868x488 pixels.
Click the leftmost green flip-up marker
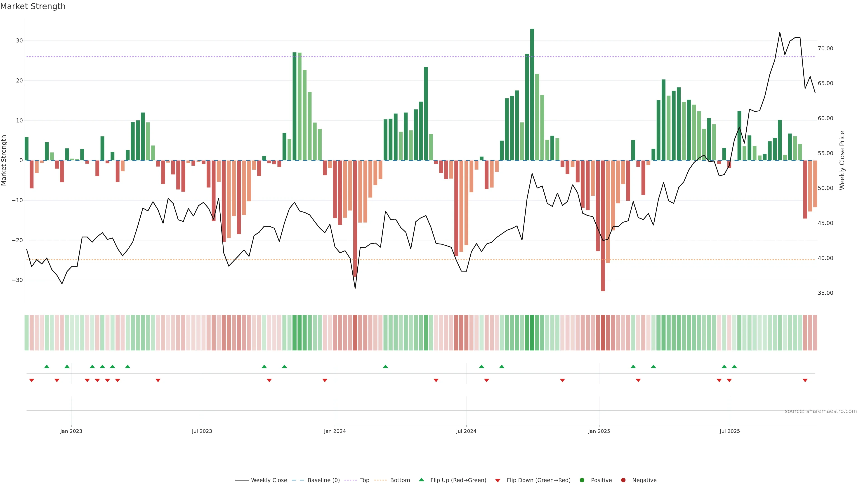pyautogui.click(x=47, y=366)
